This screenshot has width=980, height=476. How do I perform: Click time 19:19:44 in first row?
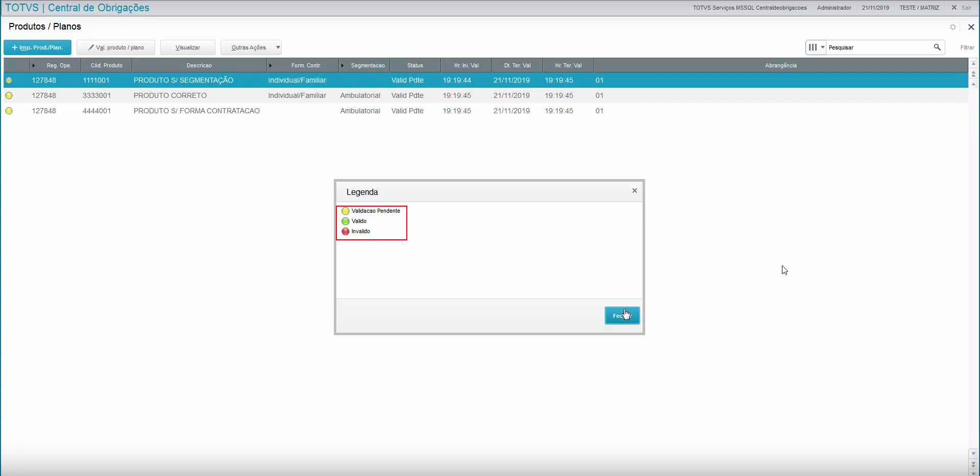pos(457,80)
